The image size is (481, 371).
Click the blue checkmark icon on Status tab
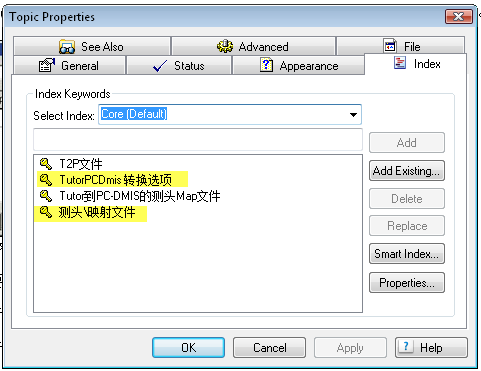tap(160, 66)
